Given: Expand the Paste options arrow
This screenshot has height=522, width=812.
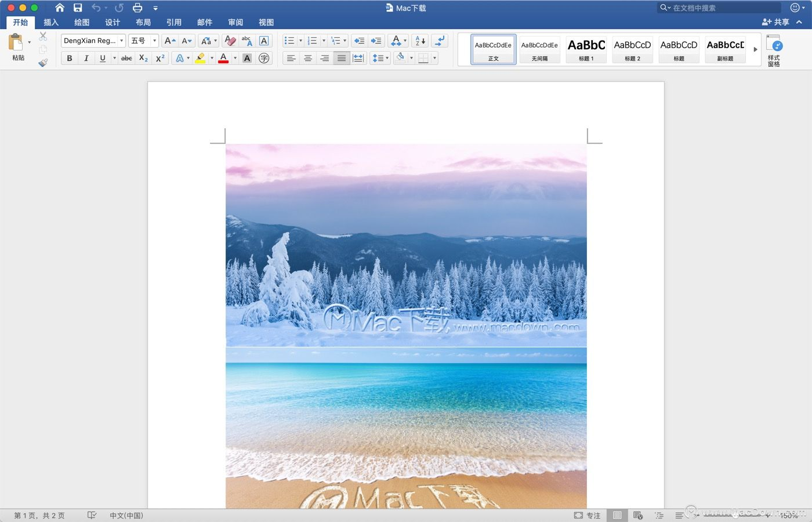Looking at the screenshot, I should pyautogui.click(x=30, y=42).
